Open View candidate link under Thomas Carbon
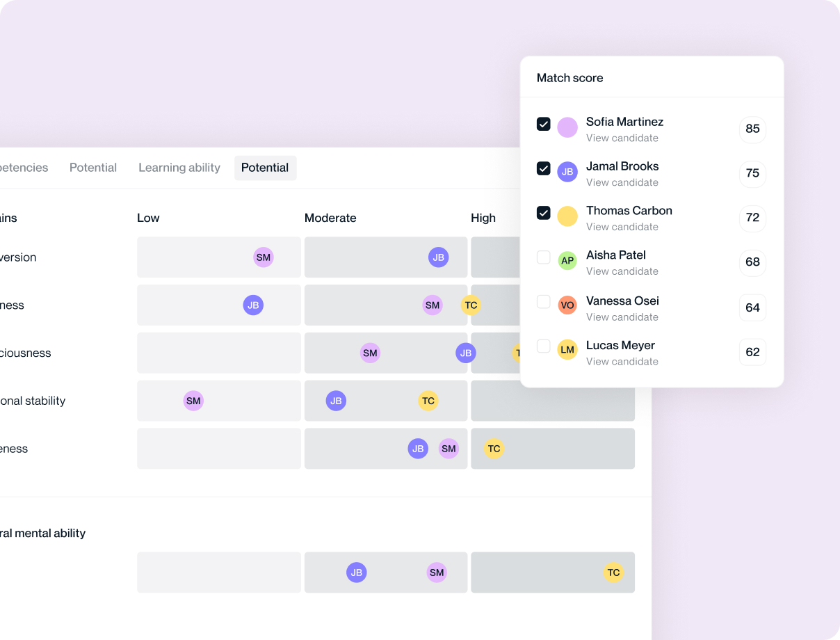The height and width of the screenshot is (640, 840). (x=622, y=227)
